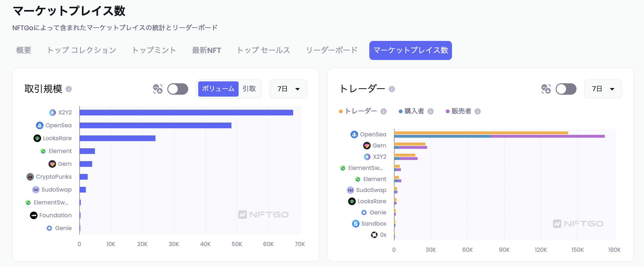The image size is (644, 267).
Task: Open 7日 dropdown in 取引規模 card
Action: 288,89
